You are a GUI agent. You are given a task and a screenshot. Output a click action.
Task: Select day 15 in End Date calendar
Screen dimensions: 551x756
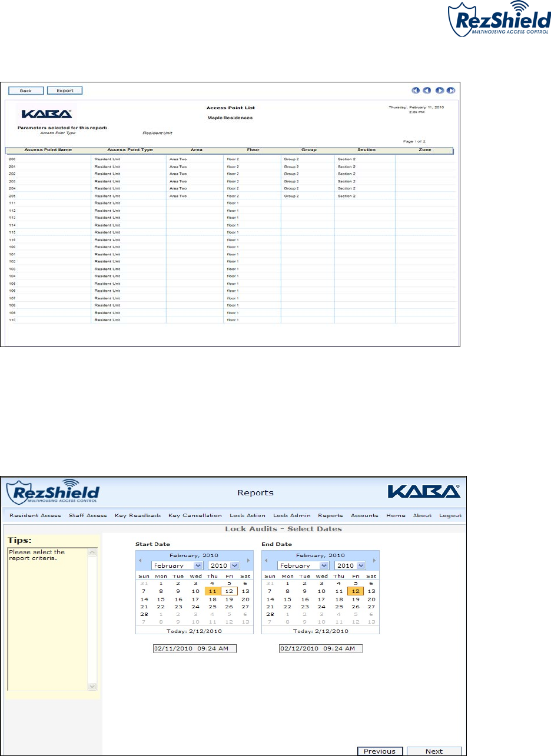pos(287,599)
